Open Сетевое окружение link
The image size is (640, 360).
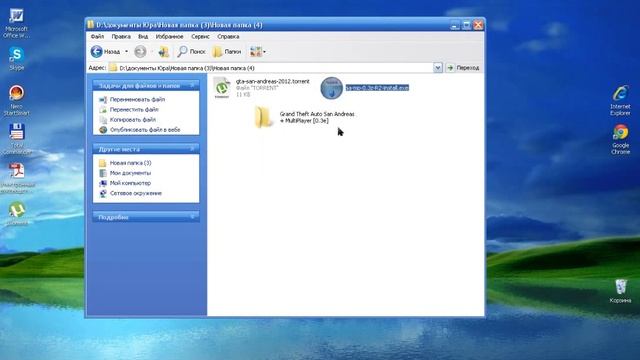tap(136, 193)
